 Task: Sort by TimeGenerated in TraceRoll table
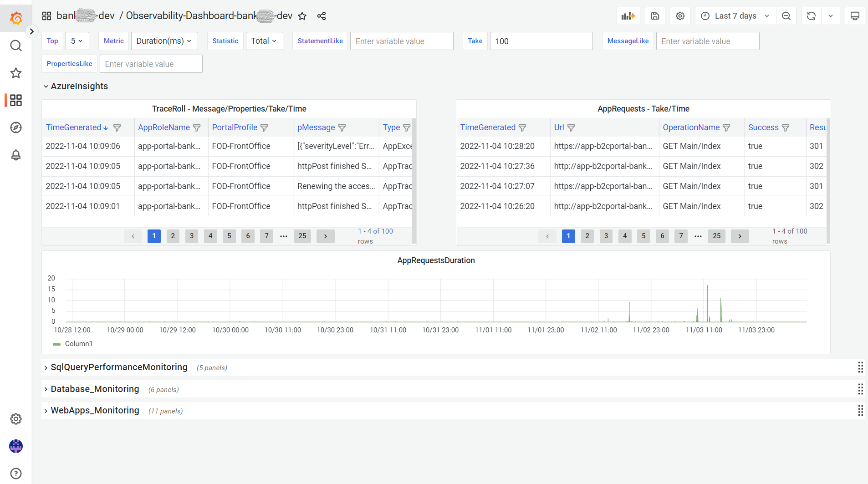tap(74, 127)
